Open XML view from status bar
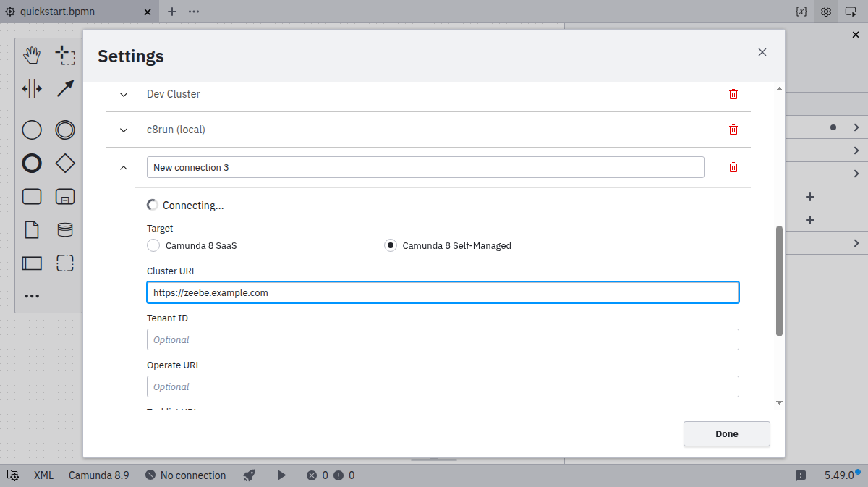 click(43, 475)
